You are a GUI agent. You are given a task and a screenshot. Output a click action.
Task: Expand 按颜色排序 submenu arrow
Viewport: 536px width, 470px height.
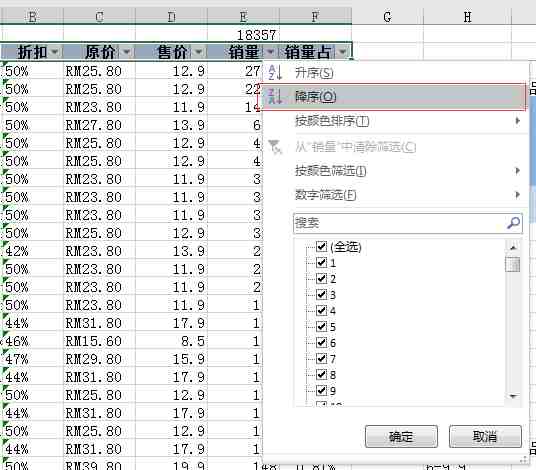pyautogui.click(x=518, y=121)
